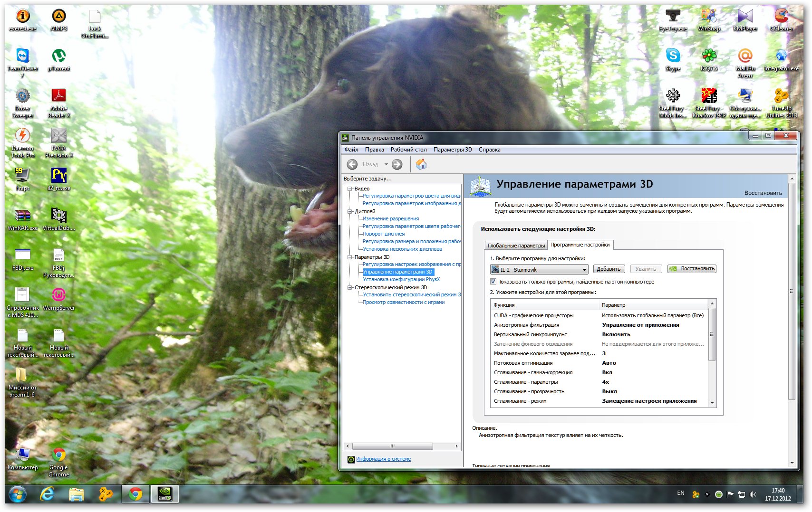Select the EVGA Precision X icon
The image size is (812, 512).
point(58,143)
